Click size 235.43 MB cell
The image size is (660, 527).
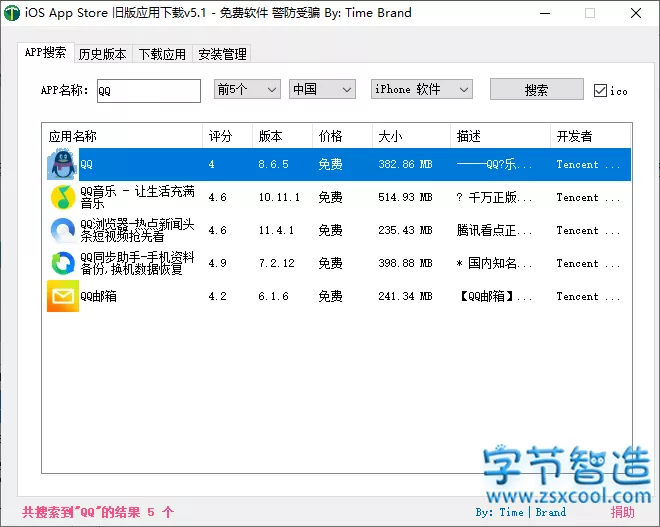(405, 230)
